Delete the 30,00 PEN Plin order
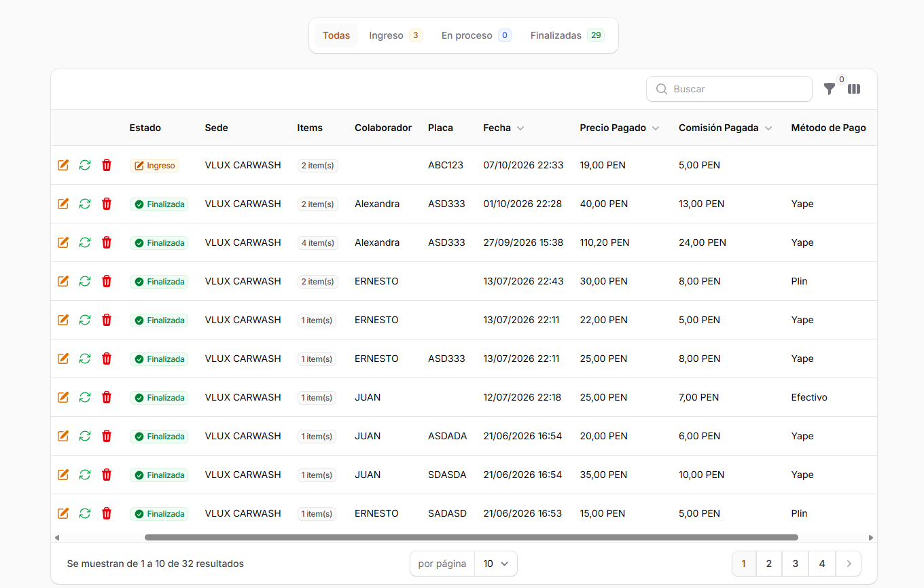The image size is (924, 588). 107,281
